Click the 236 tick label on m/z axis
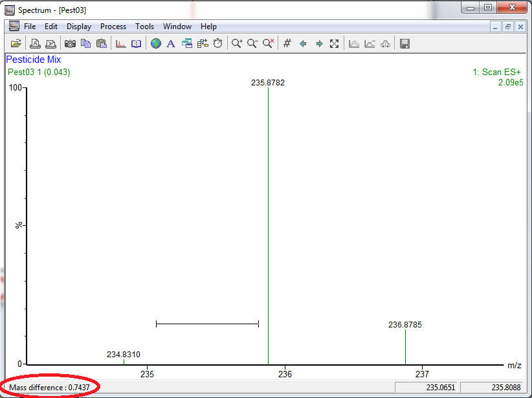 pos(285,374)
